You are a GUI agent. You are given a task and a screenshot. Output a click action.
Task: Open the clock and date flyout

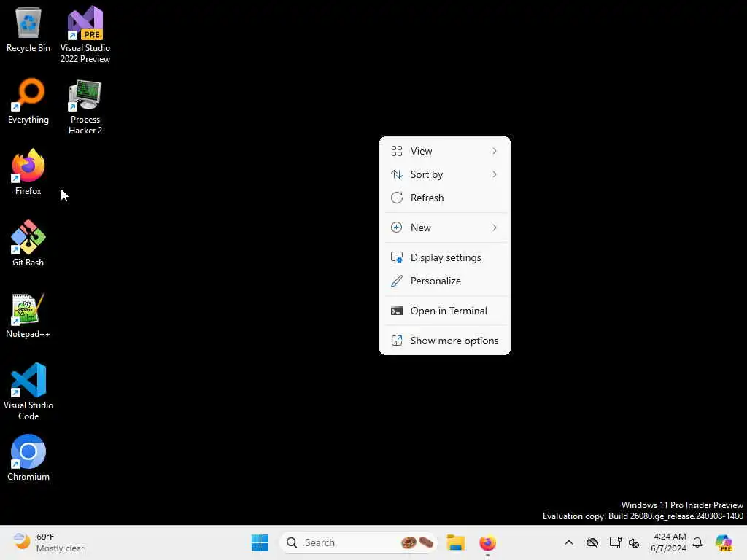pyautogui.click(x=670, y=542)
